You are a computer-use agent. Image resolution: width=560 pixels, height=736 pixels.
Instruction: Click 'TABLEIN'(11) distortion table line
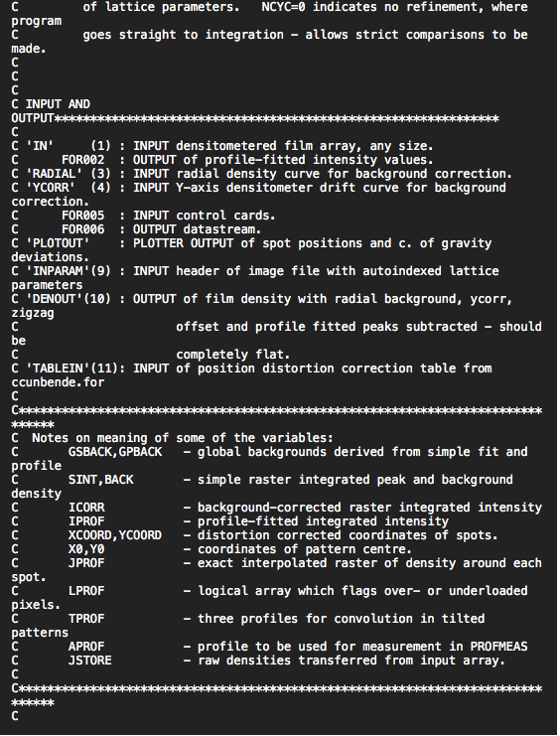(x=251, y=368)
